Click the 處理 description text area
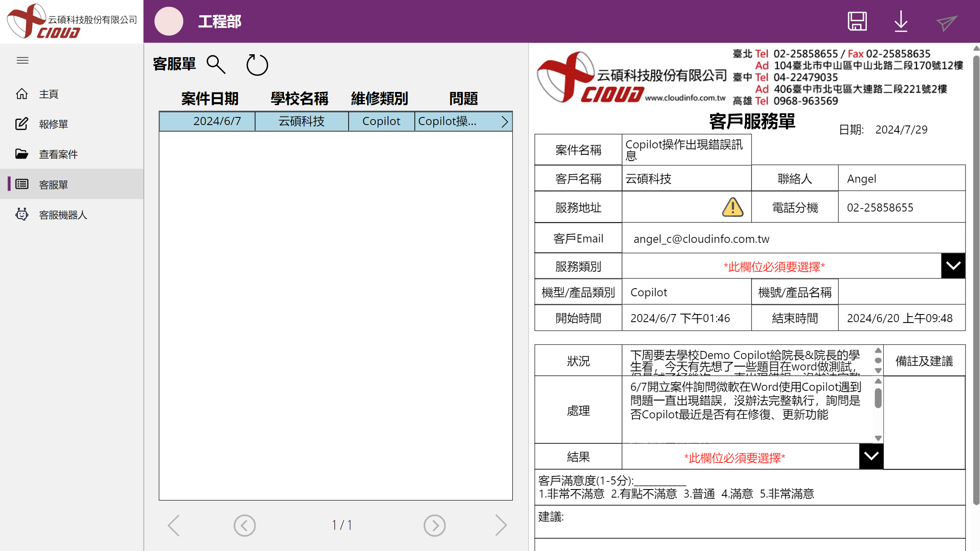Image resolution: width=980 pixels, height=551 pixels. coord(747,409)
